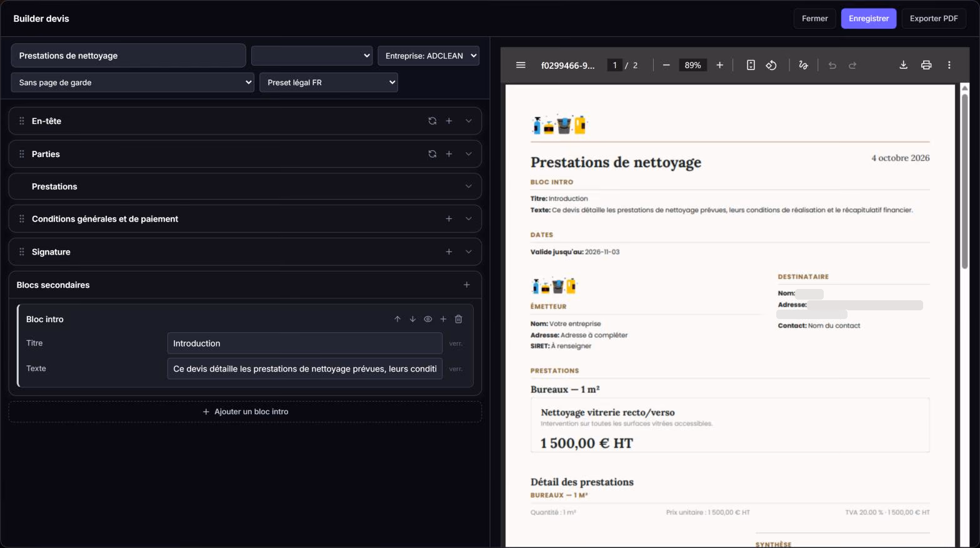Grab the En-tête drag handle
The width and height of the screenshot is (980, 548).
22,121
